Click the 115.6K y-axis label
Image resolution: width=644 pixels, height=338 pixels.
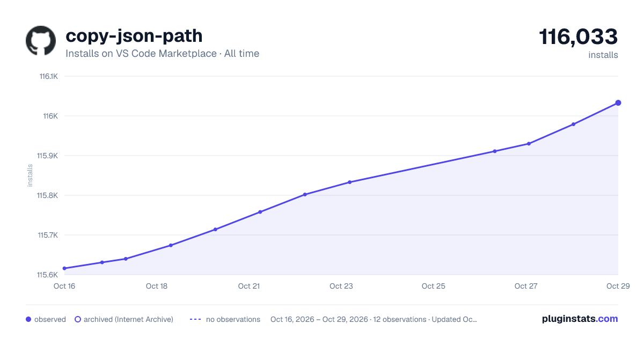47,275
